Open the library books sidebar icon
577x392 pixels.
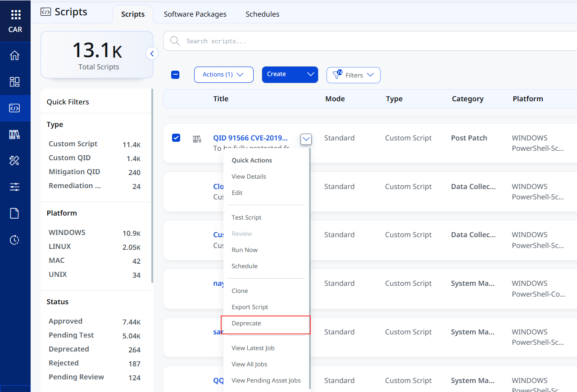click(x=15, y=134)
